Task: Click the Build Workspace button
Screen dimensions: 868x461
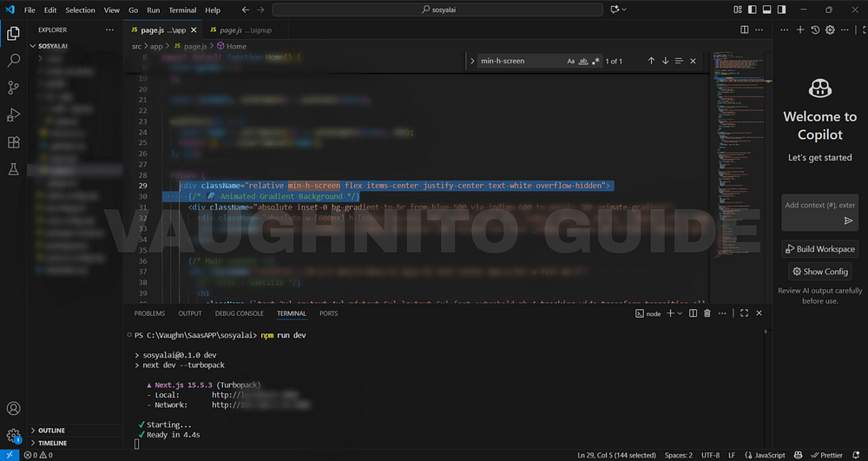Action: (820, 249)
